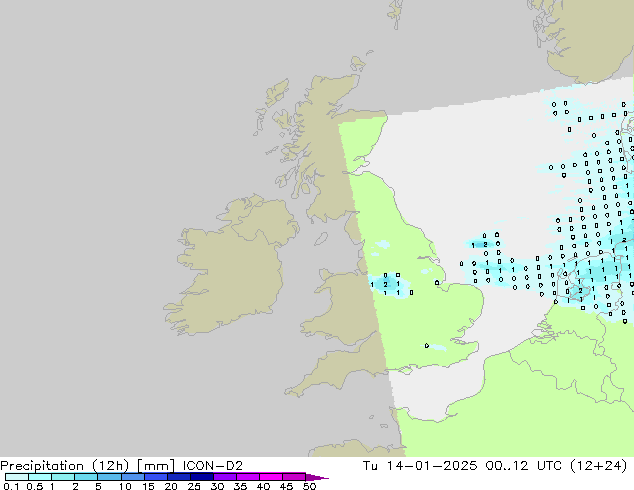
Task: Click the purple 30 mm legend color
Action: point(223,477)
